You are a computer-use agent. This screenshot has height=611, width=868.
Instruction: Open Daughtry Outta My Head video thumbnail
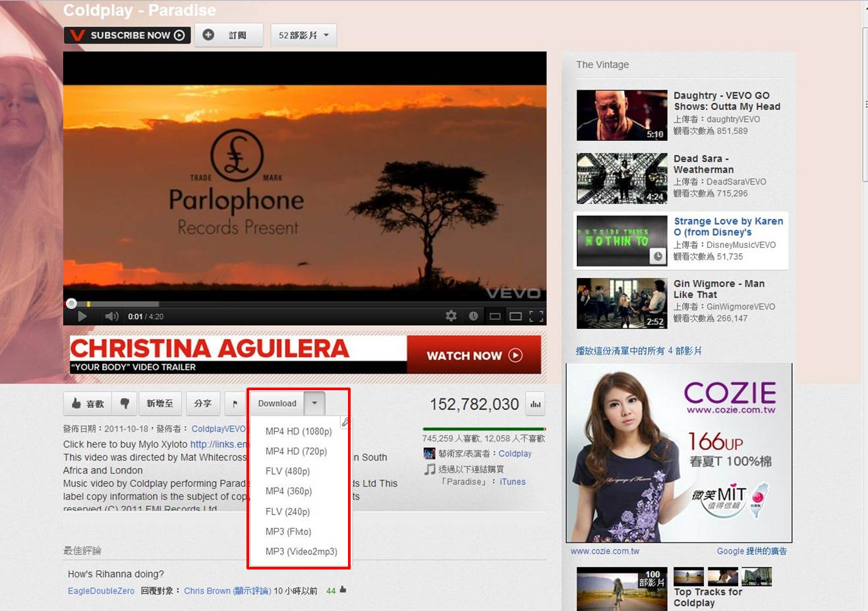622,115
